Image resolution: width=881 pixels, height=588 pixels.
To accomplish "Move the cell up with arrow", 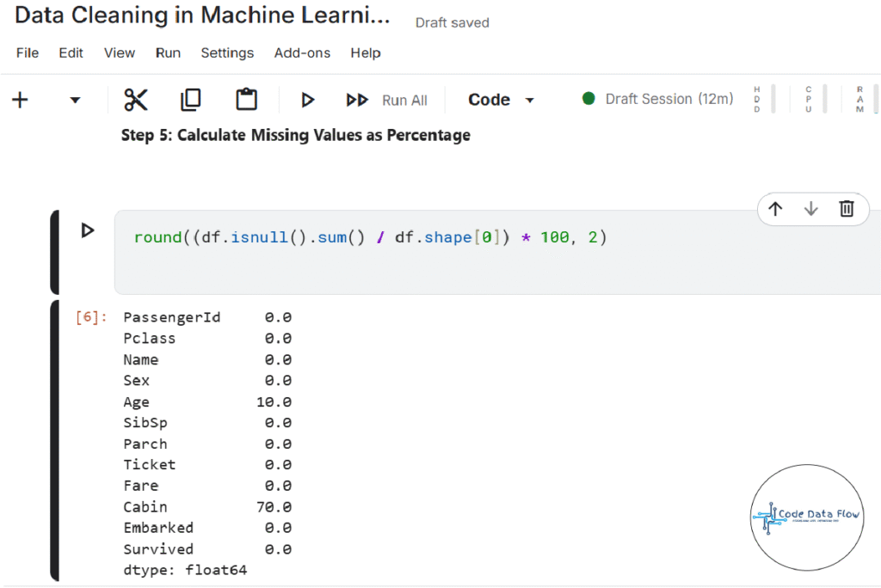I will pos(775,209).
